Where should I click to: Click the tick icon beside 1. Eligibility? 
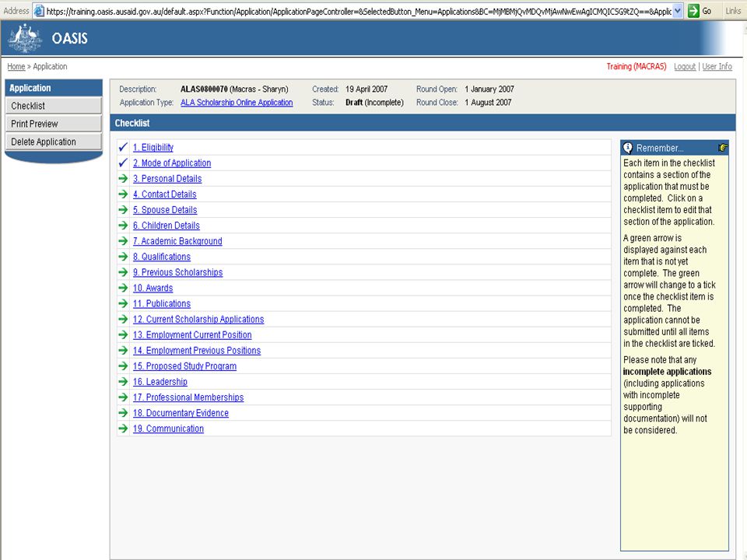click(123, 147)
